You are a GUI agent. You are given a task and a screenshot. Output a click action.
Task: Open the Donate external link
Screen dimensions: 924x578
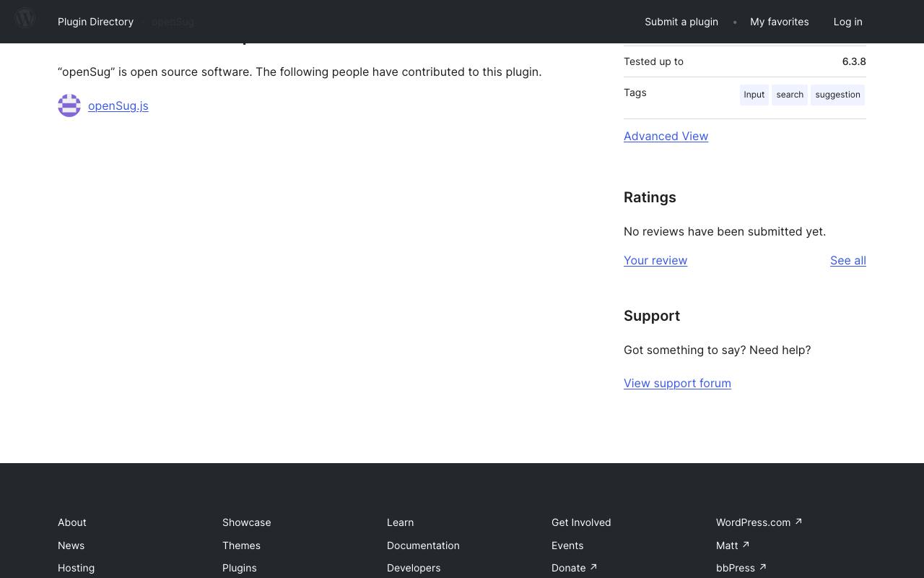coord(574,568)
